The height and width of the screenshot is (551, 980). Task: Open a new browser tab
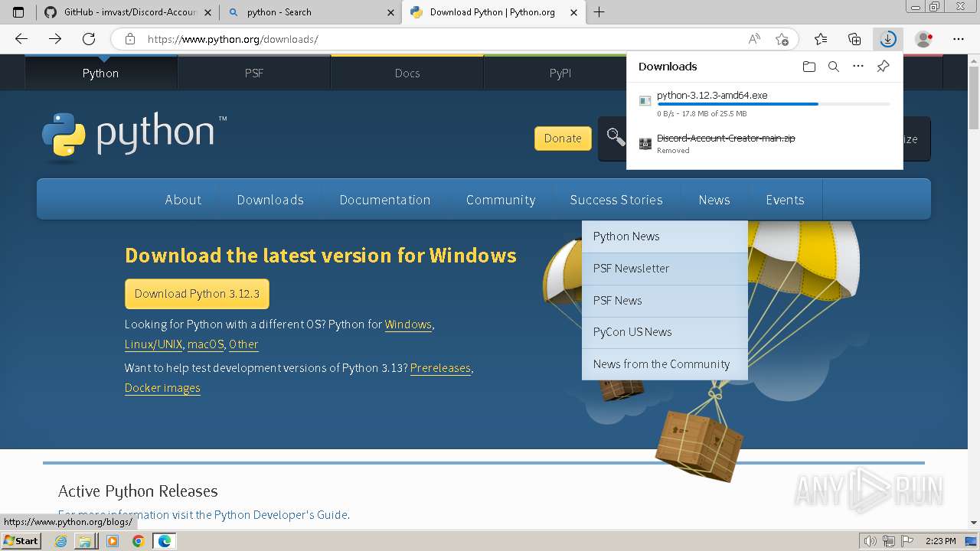599,12
